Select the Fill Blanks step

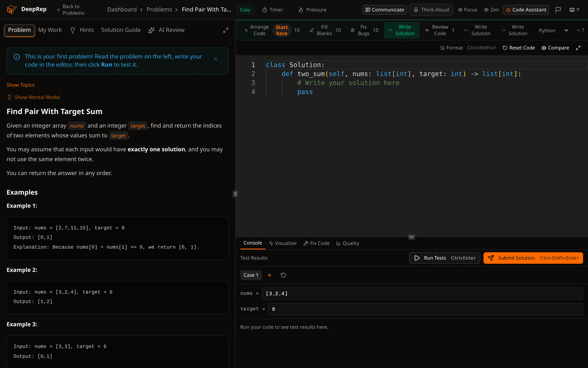325,30
